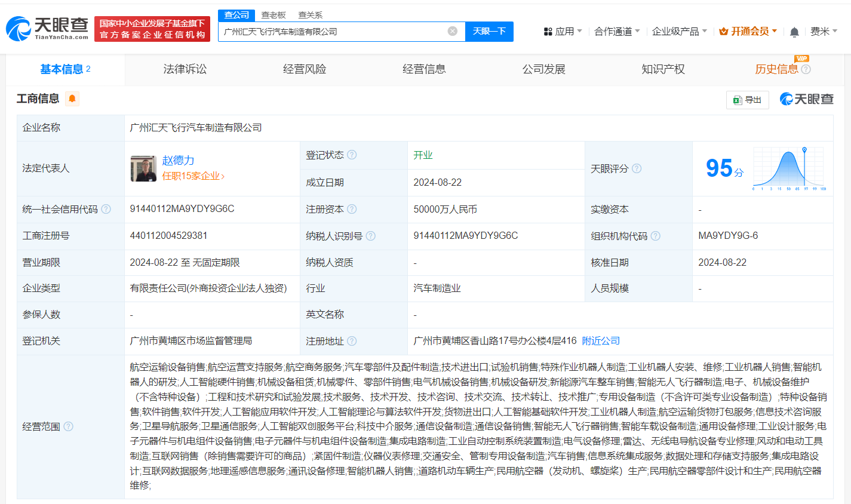
Task: Open notifications via the top-right bell icon
Action: (794, 32)
